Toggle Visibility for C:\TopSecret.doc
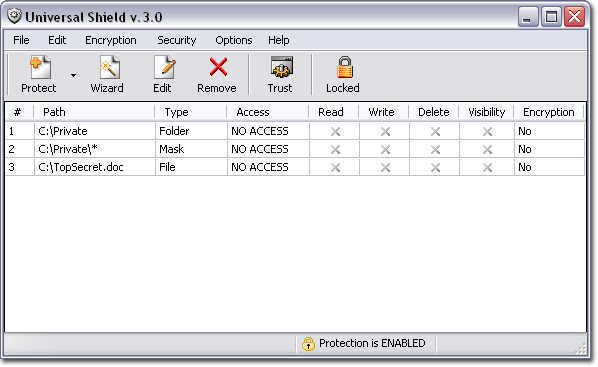This screenshot has width=598, height=367. coord(487,167)
